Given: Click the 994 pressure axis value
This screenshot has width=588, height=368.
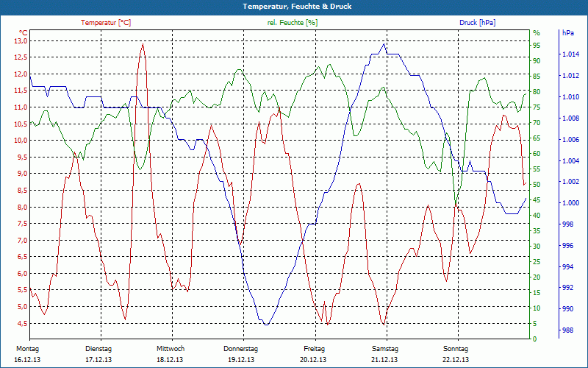Looking at the screenshot, I should click(x=567, y=266).
